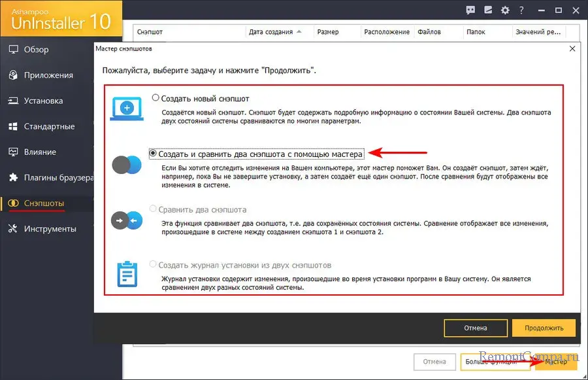This screenshot has width=588, height=380.
Task: Click the Плагины браузера puzzle icon
Action: coord(12,177)
